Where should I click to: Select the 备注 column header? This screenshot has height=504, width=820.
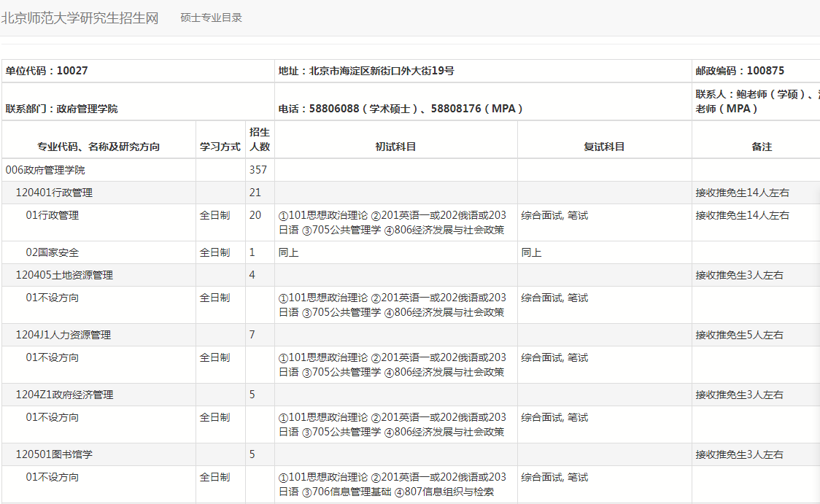coord(762,147)
